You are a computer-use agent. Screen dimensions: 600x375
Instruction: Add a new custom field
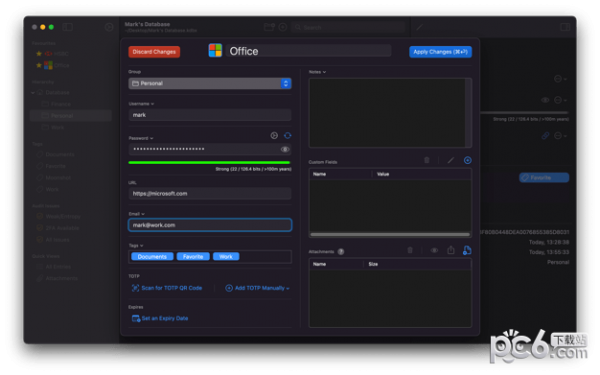click(467, 160)
